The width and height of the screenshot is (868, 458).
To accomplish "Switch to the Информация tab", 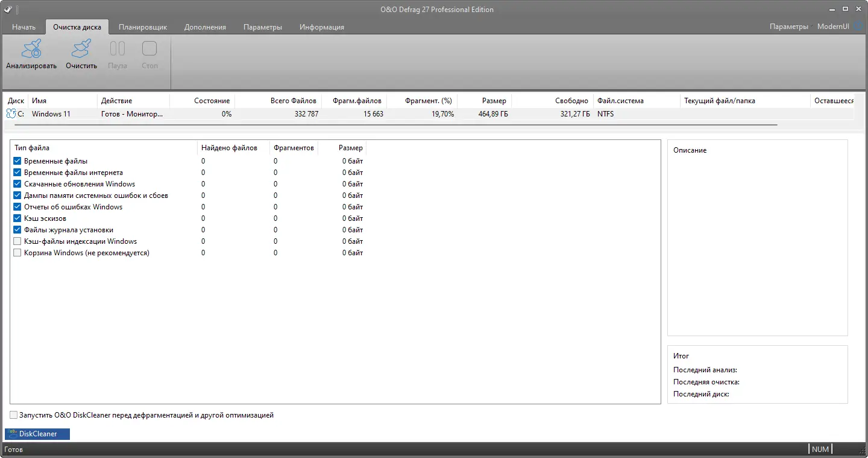I will point(322,27).
